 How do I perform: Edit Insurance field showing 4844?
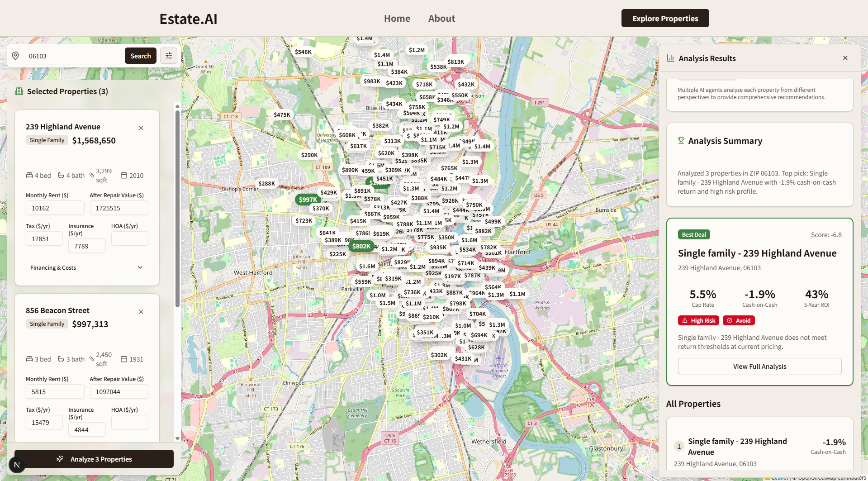click(87, 430)
